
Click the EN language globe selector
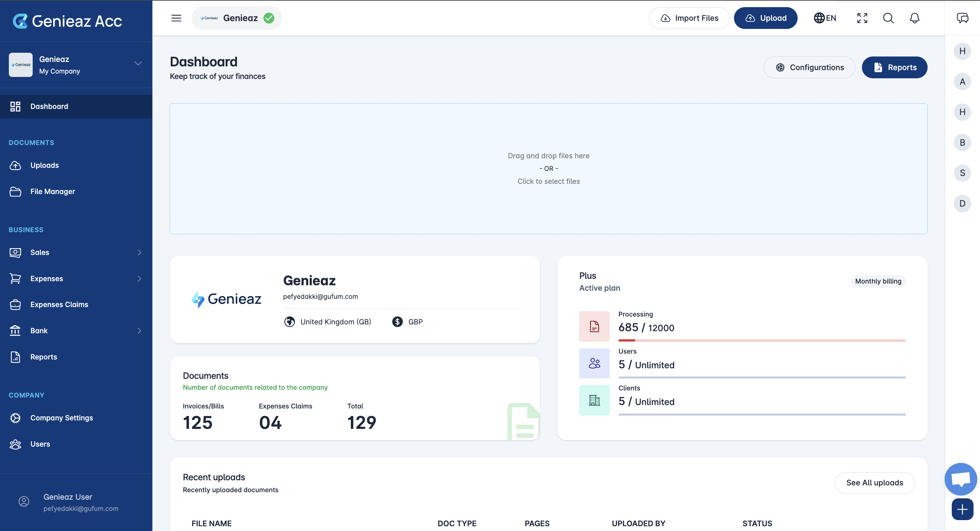(x=825, y=18)
